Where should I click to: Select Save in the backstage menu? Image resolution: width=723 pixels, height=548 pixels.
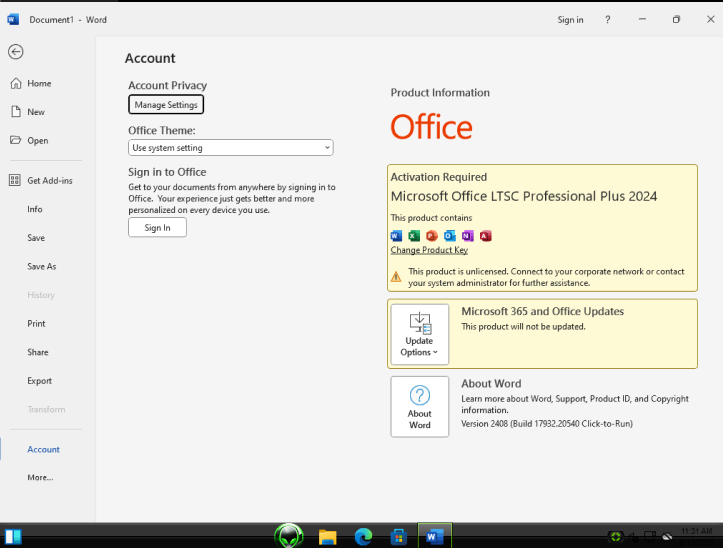point(36,238)
